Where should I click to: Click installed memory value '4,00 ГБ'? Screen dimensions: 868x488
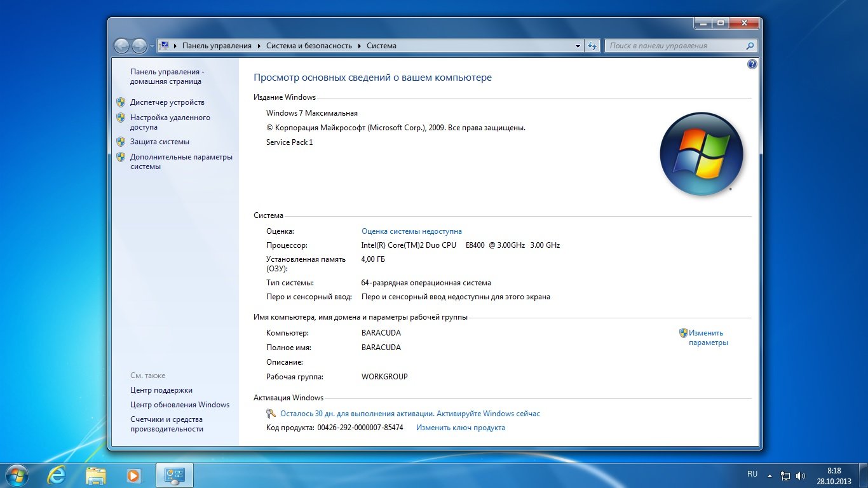coord(373,259)
